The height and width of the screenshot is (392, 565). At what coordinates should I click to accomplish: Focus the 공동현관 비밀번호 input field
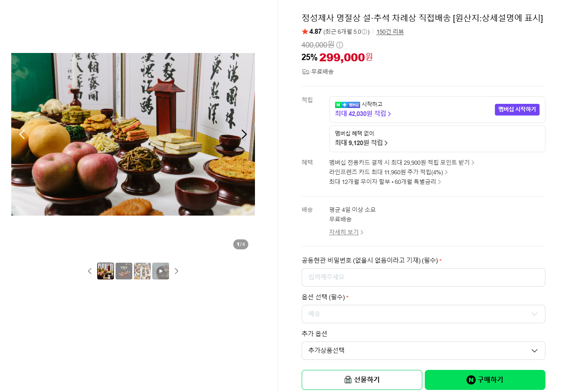point(423,277)
